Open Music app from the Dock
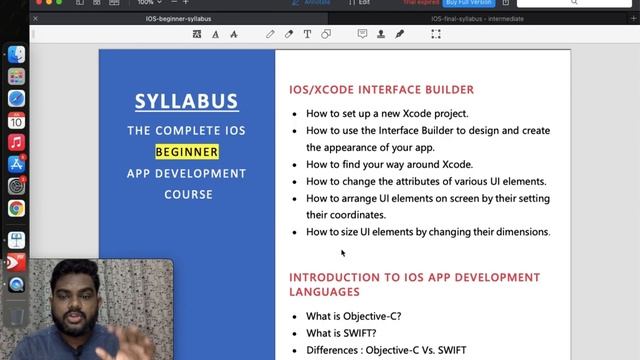The image size is (640, 360). tap(16, 142)
